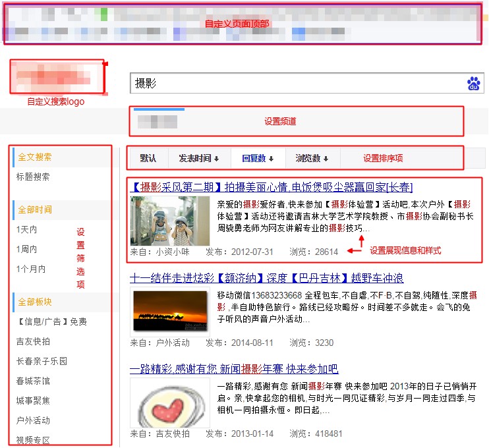489x448 pixels.
Task: Click the search box containing 摄影
Action: 297,84
